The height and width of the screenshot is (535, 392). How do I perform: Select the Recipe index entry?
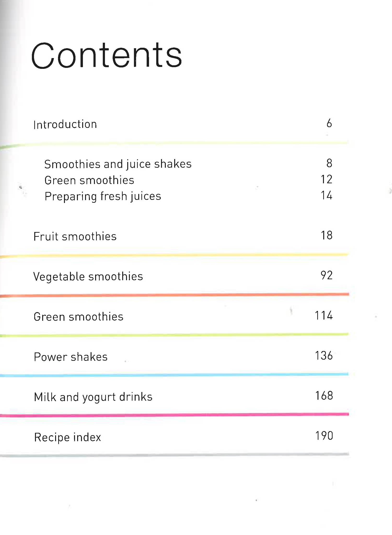pos(68,437)
